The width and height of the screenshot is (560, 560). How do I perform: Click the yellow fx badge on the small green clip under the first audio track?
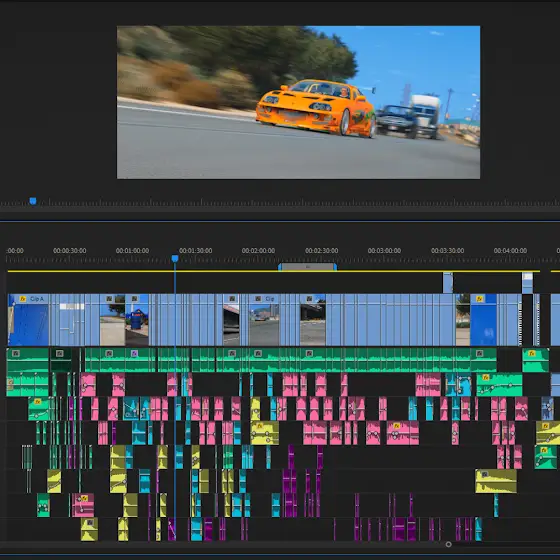tap(38, 402)
